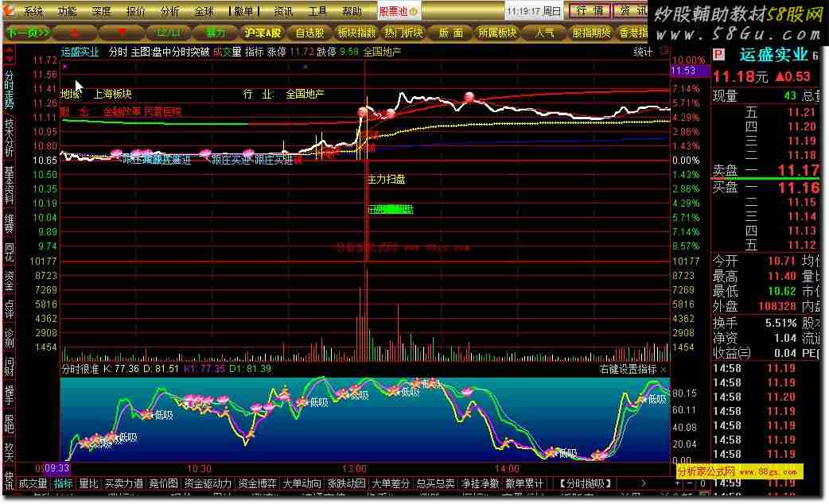The image size is (829, 504).
Task: Switch to the 指标 indicator tab
Action: coord(64,483)
